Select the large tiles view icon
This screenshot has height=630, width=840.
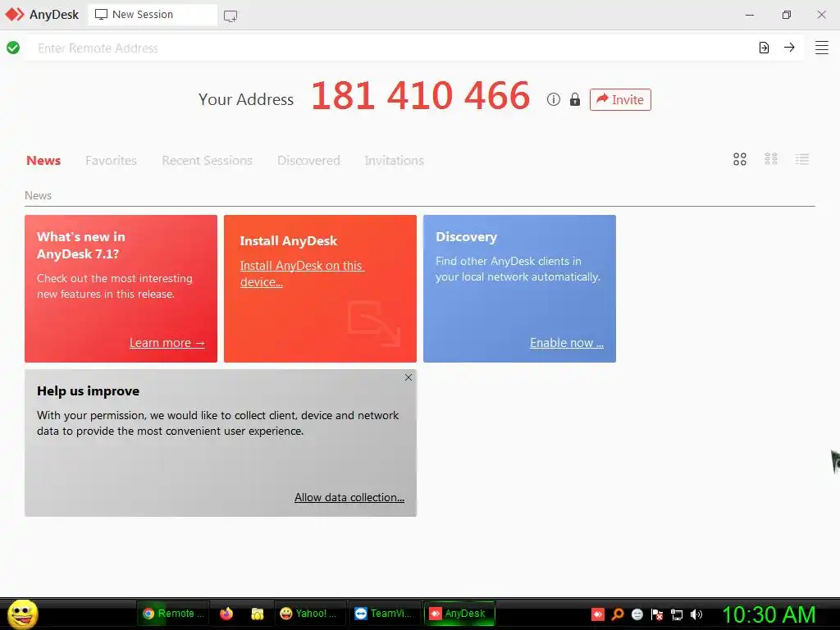tap(740, 159)
